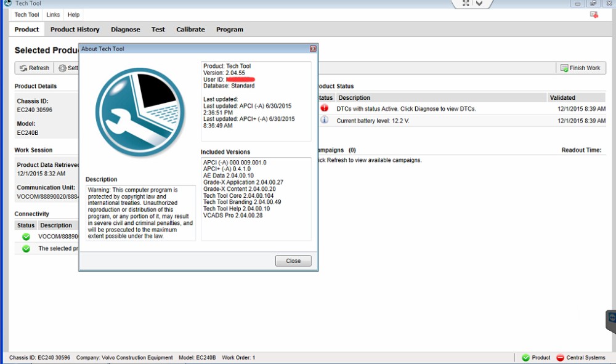Click 'Grade-X Content 2.04.00.20' entry
The image size is (616, 364).
(x=239, y=189)
